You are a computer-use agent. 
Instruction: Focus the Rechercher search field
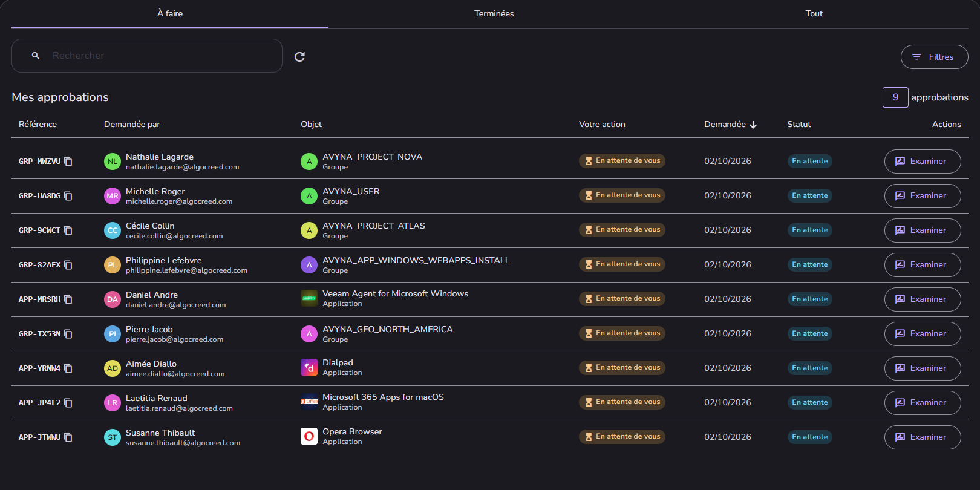click(147, 56)
